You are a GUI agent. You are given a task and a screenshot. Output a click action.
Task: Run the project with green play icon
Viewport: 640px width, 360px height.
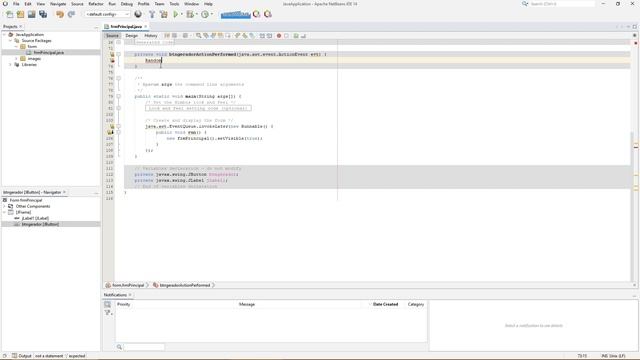[x=176, y=14]
